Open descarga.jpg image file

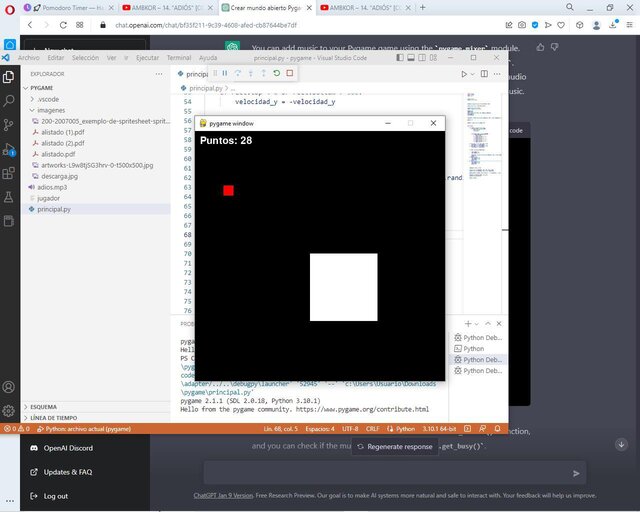59,176
